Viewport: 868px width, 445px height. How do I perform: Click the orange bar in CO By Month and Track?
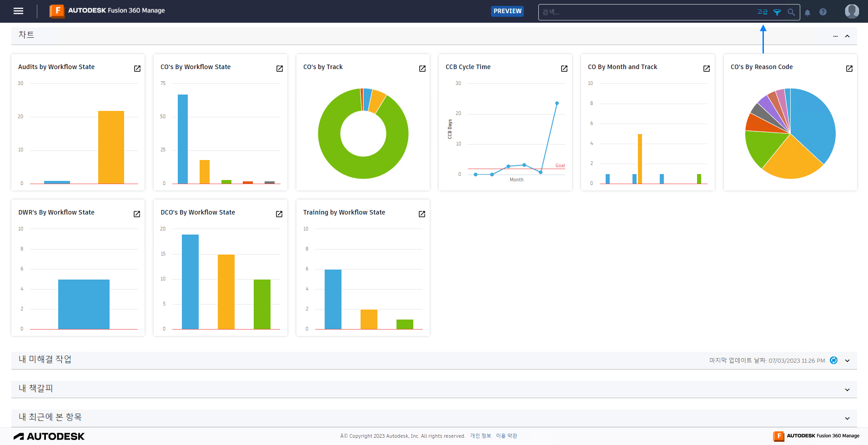pos(640,159)
